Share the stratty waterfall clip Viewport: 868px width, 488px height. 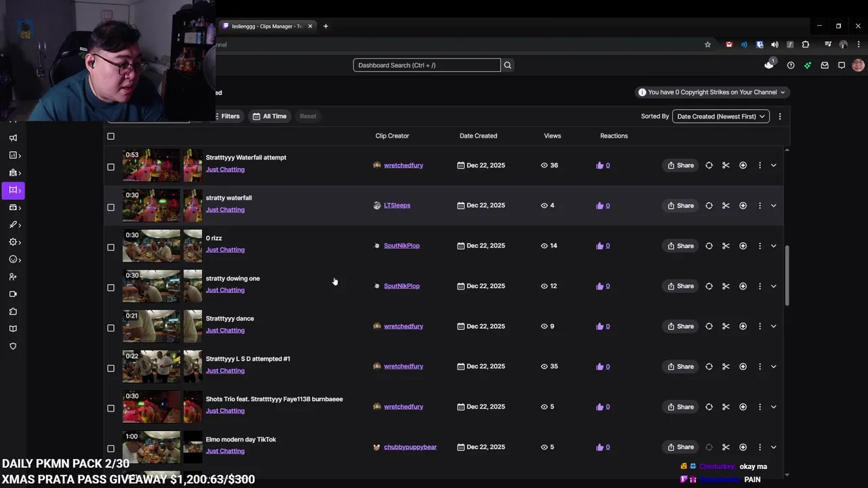point(680,205)
